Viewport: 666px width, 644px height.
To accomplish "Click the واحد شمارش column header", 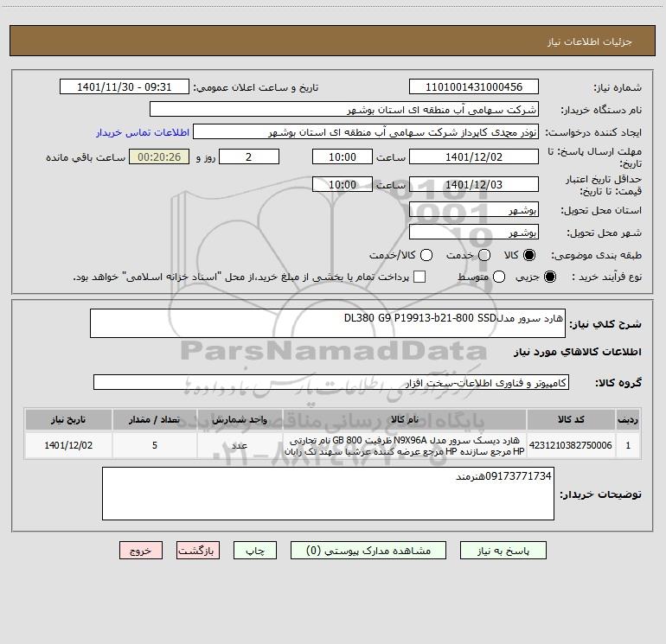I will tap(240, 420).
